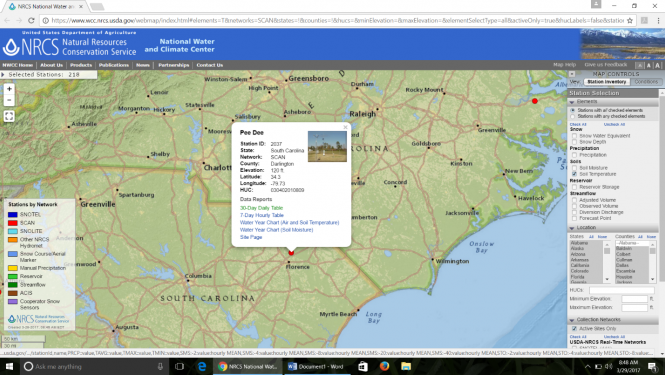This screenshot has height=375, width=665.
Task: Check Adjusted Volume checkbox
Action: (x=574, y=200)
